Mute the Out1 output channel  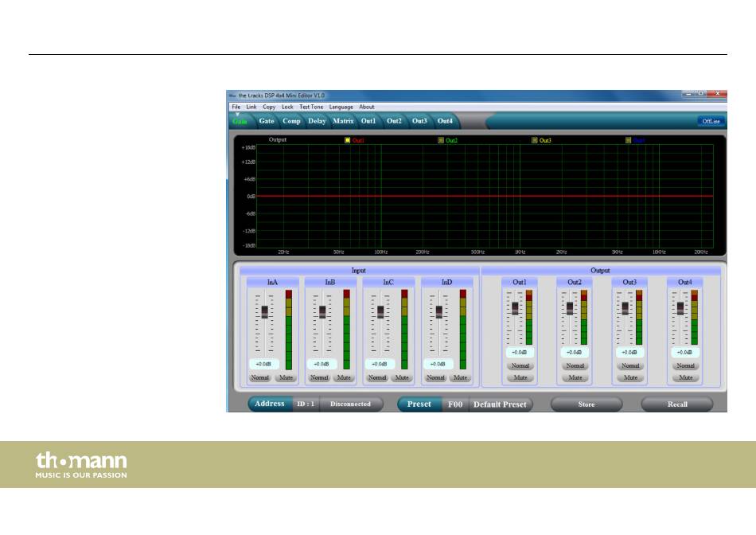point(520,377)
